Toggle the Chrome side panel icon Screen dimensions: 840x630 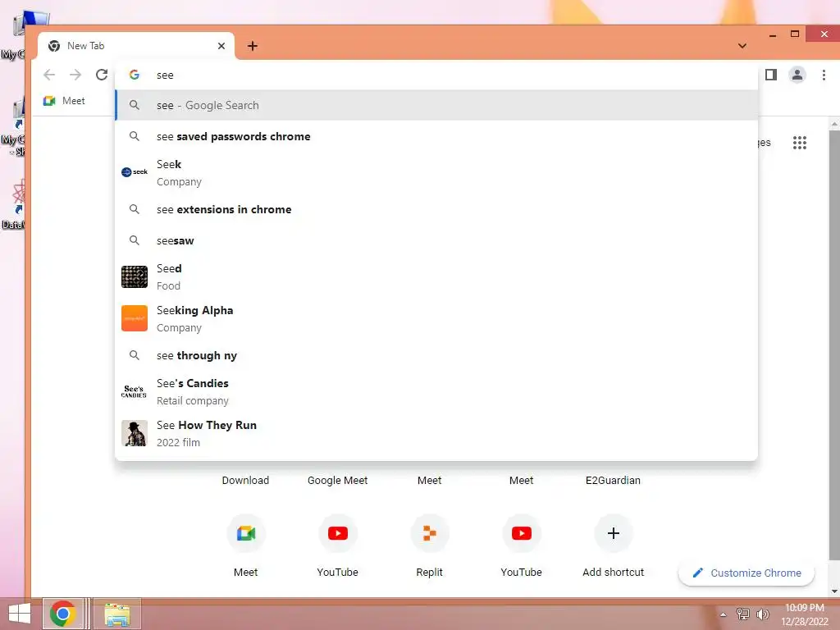pyautogui.click(x=771, y=75)
